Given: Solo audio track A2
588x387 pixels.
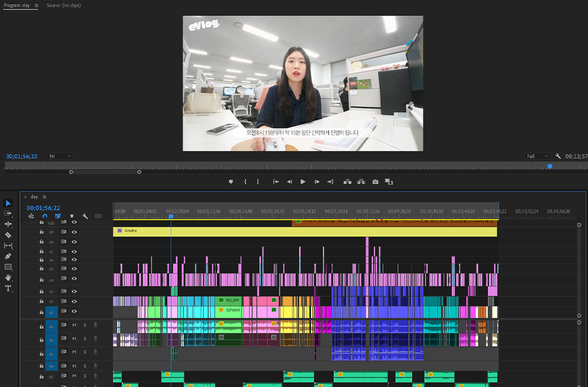Looking at the screenshot, I should coord(85,338).
